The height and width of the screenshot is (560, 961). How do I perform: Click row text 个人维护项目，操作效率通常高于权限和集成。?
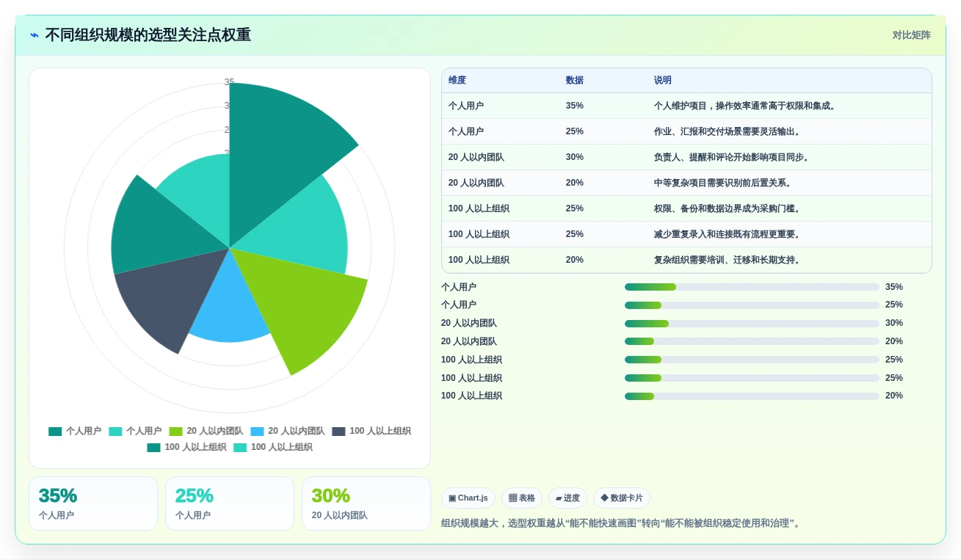tap(746, 106)
